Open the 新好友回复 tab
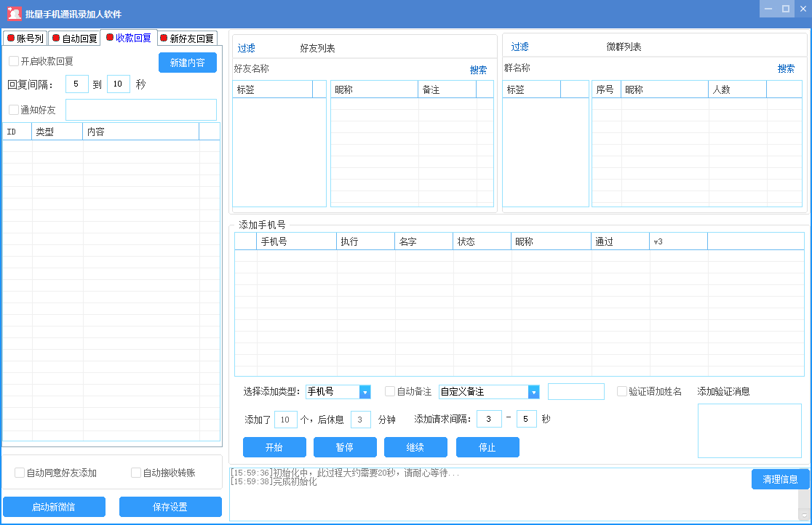 pos(187,39)
